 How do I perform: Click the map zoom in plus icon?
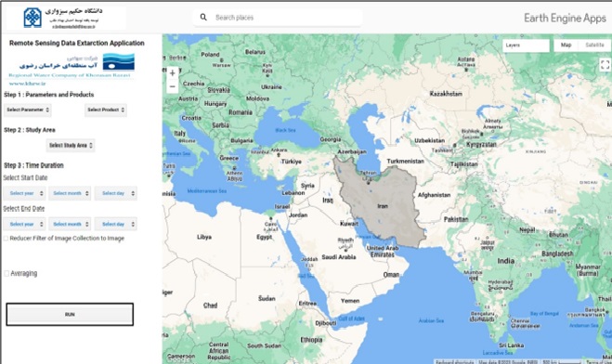172,73
